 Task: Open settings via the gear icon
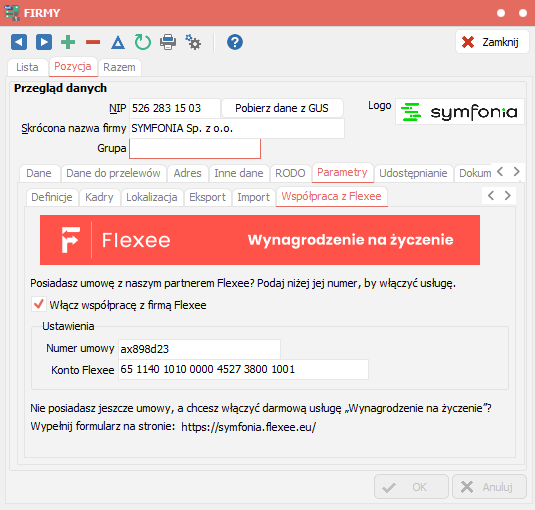(x=193, y=42)
